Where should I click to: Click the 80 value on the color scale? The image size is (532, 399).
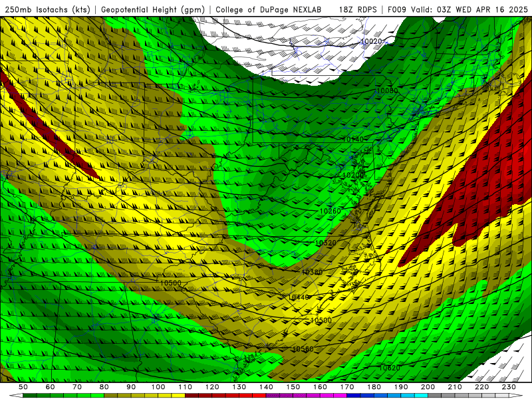104,387
